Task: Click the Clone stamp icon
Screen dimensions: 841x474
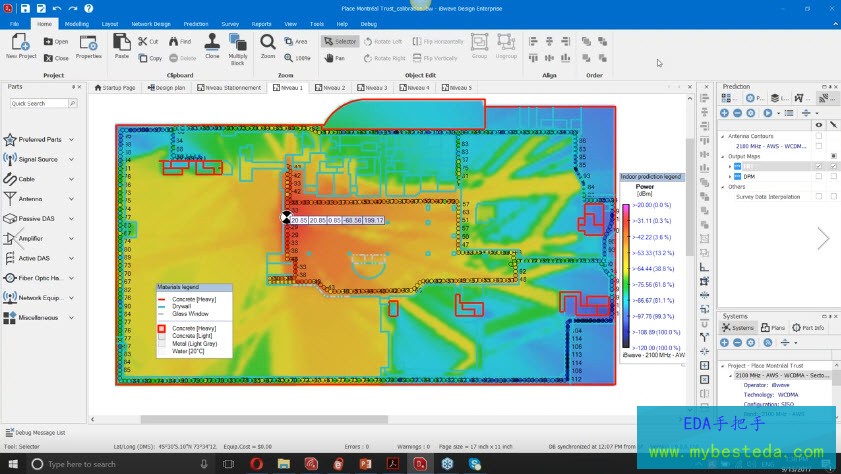Action: coord(212,43)
